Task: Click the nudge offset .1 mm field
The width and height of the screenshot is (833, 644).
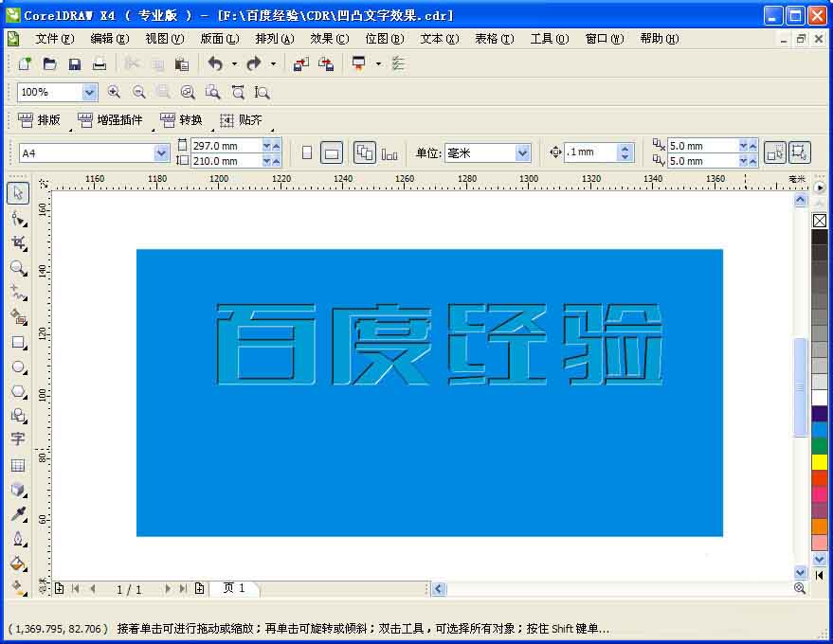Action: 591,152
